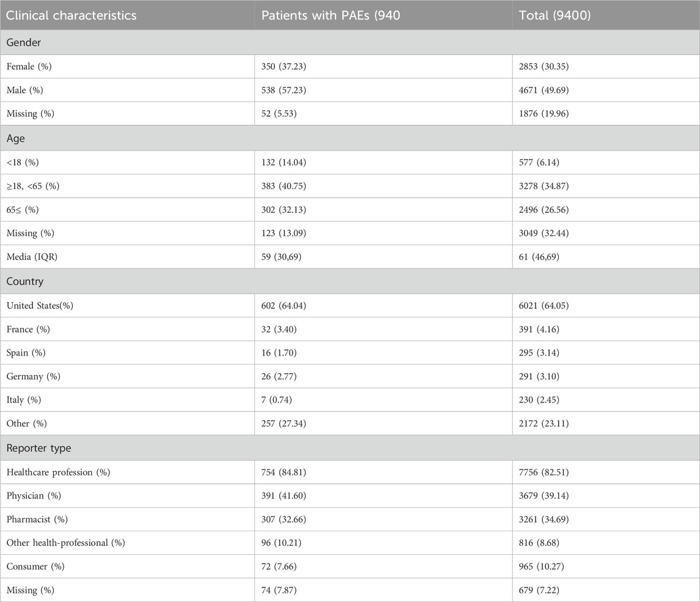Select the 'France (%)' row label
Image resolution: width=700 pixels, height=602 pixels.
28,330
